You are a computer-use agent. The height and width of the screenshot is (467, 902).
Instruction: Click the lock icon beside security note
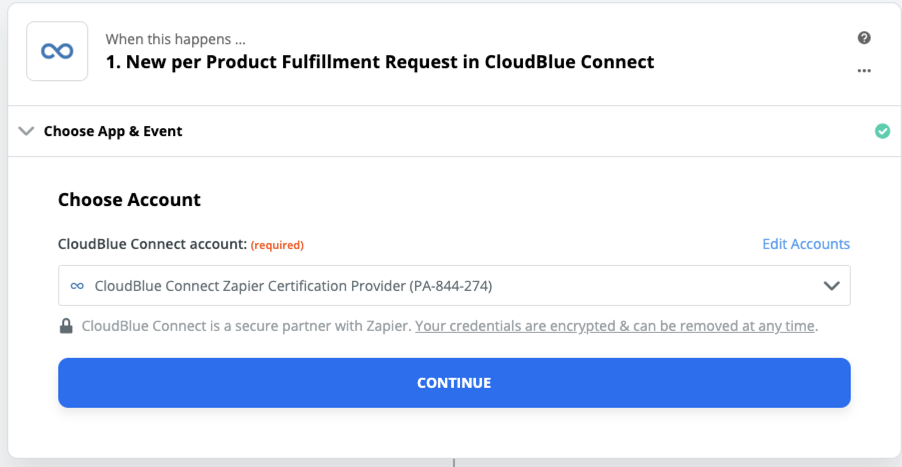[x=66, y=326]
